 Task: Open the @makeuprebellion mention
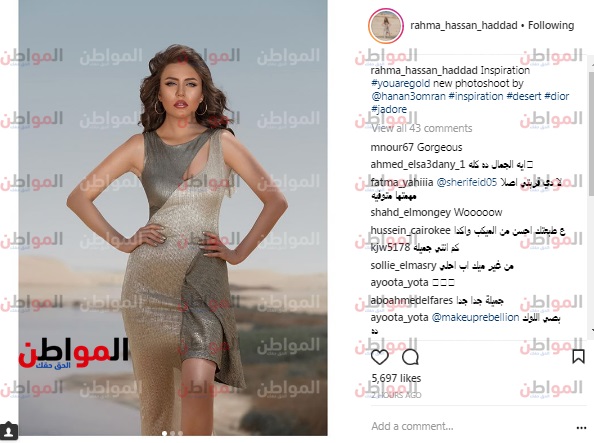pos(475,318)
